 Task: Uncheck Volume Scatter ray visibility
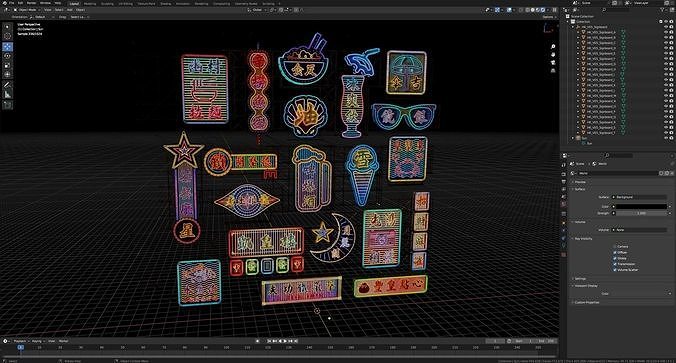click(x=615, y=270)
